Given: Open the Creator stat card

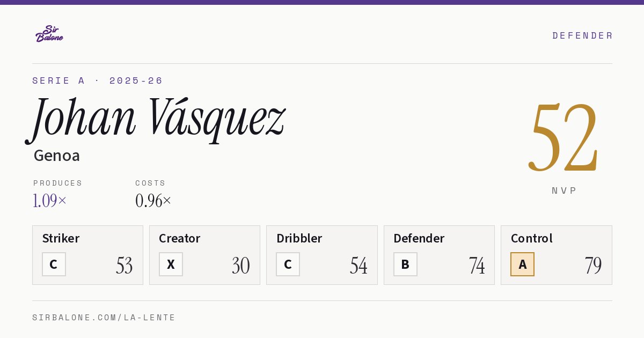Looking at the screenshot, I should click(204, 255).
